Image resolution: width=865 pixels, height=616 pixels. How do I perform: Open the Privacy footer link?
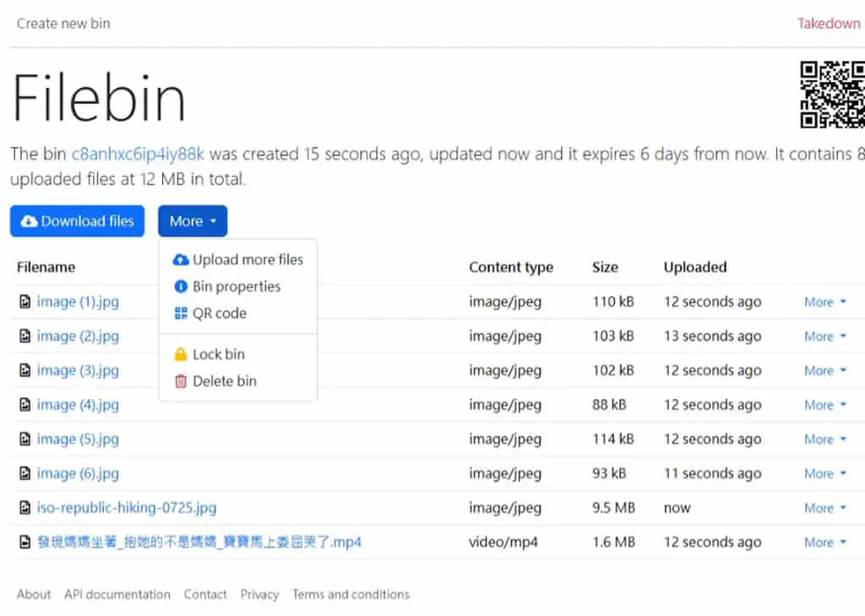tap(259, 595)
